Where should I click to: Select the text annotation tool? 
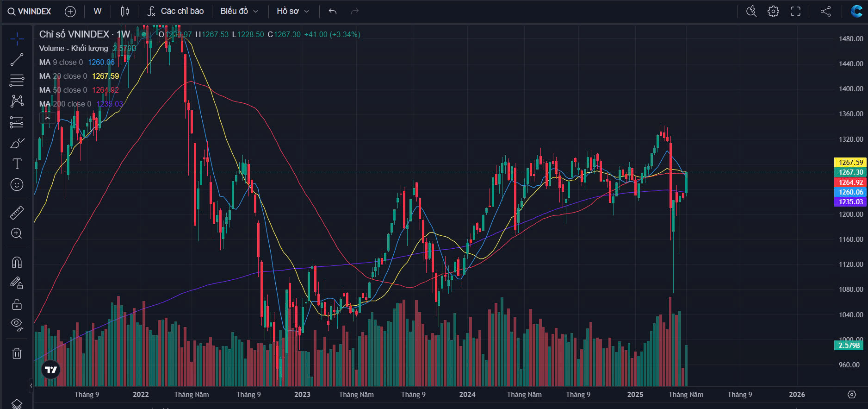[17, 164]
